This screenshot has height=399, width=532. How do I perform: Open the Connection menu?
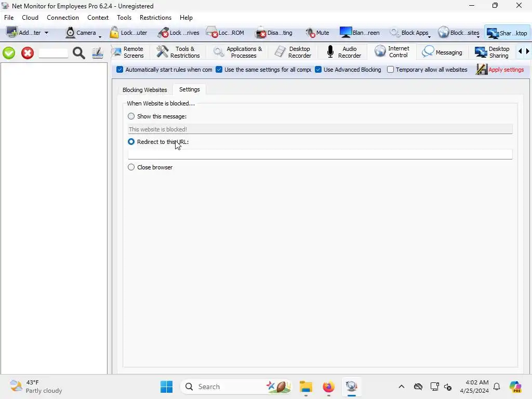(x=63, y=18)
